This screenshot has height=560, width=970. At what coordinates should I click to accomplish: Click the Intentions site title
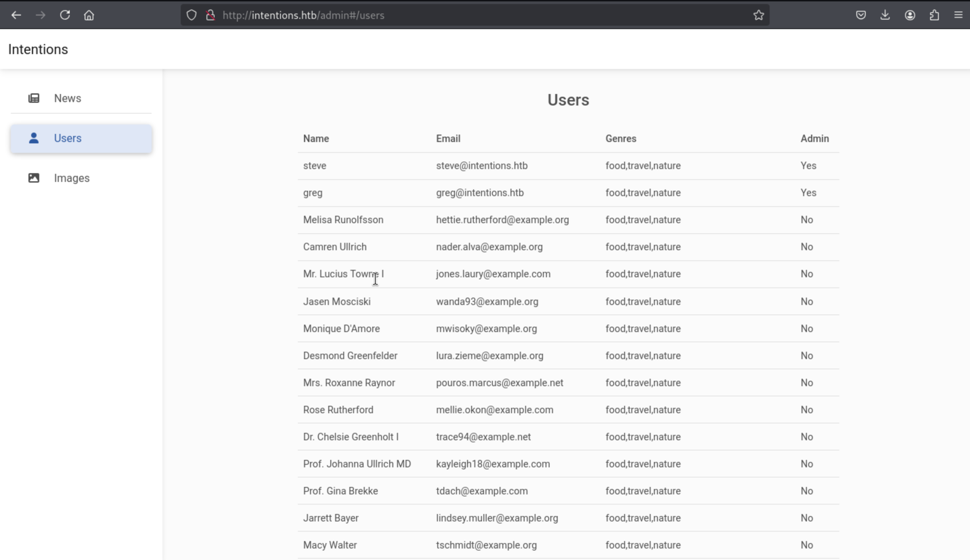point(38,49)
